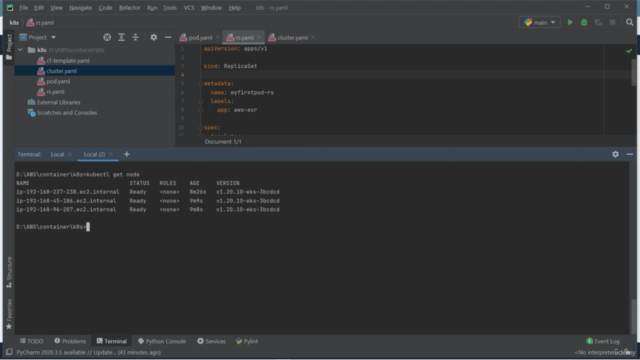Close the Local (2) terminal tab
This screenshot has width=640, height=360.
click(x=111, y=154)
